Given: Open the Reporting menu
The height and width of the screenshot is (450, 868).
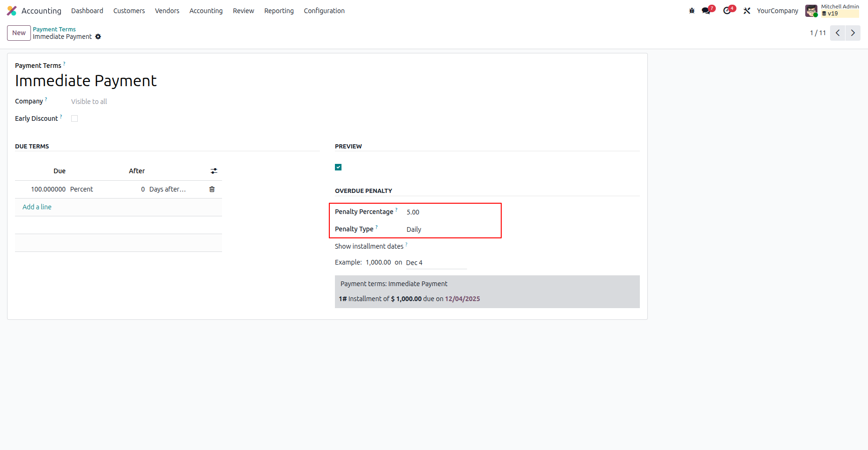Looking at the screenshot, I should point(279,11).
